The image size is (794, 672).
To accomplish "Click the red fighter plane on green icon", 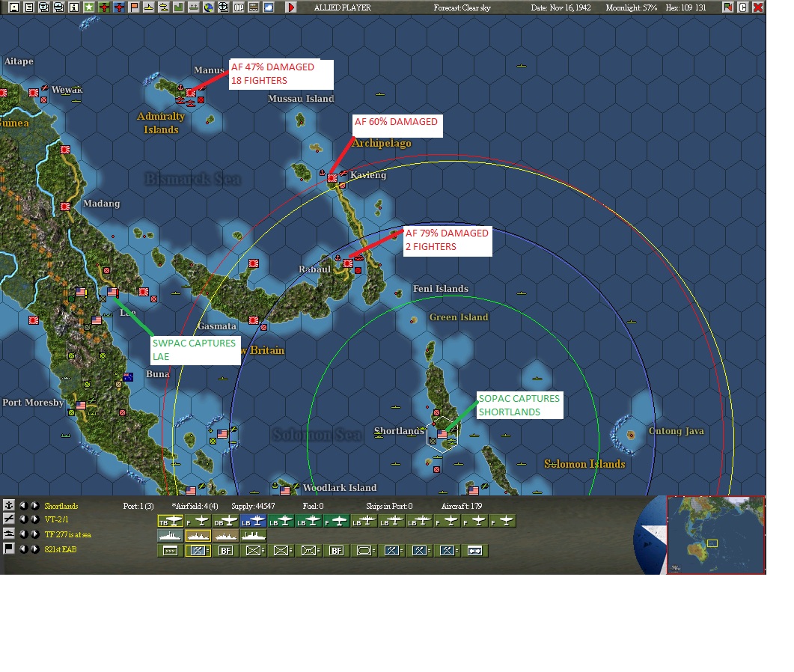I will (x=104, y=7).
